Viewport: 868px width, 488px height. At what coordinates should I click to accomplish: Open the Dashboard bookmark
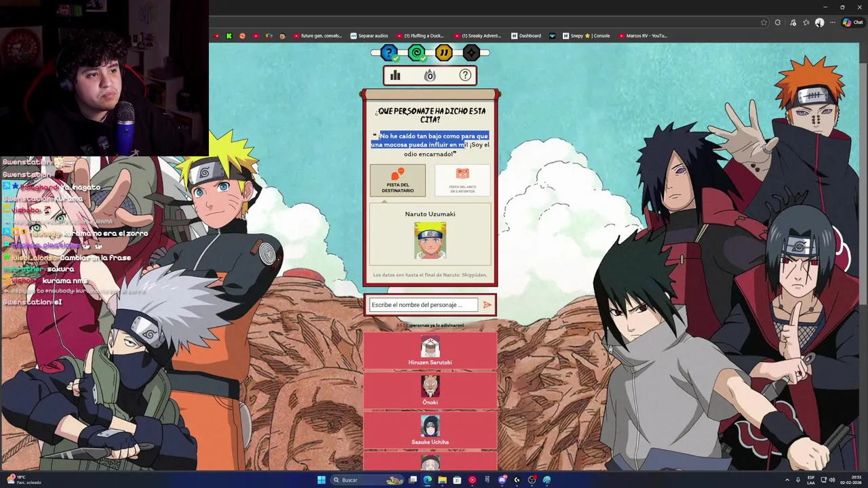pyautogui.click(x=526, y=36)
